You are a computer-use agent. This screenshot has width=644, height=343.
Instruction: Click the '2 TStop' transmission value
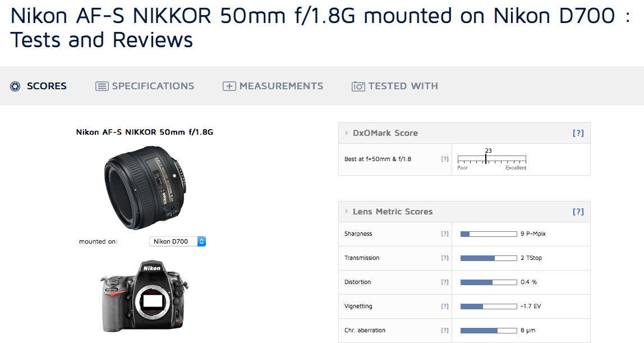pyautogui.click(x=531, y=258)
